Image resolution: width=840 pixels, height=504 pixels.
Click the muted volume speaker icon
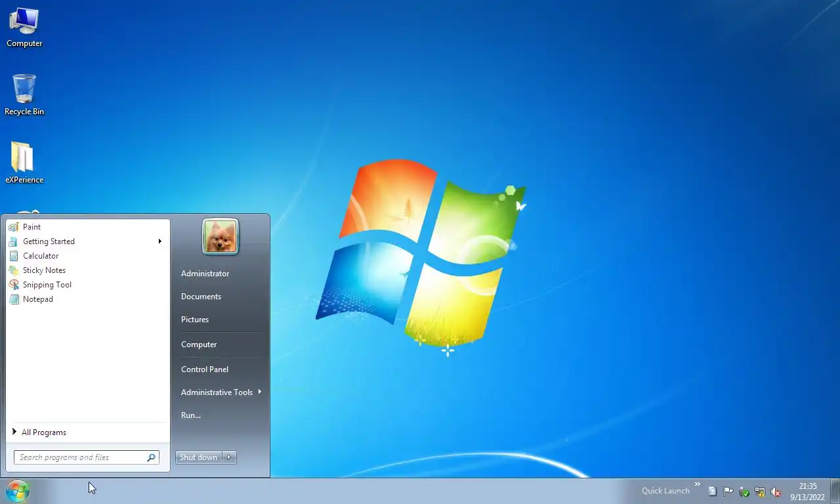click(776, 491)
